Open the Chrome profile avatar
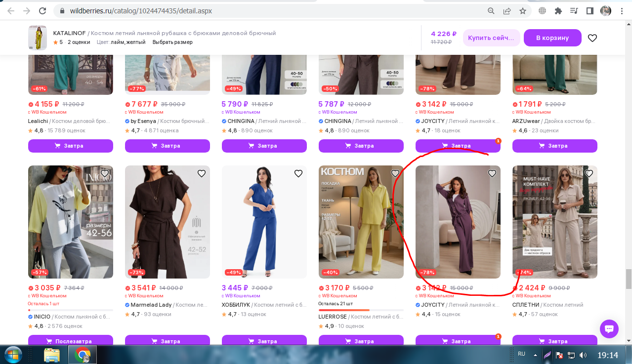The image size is (632, 364). pos(605,10)
